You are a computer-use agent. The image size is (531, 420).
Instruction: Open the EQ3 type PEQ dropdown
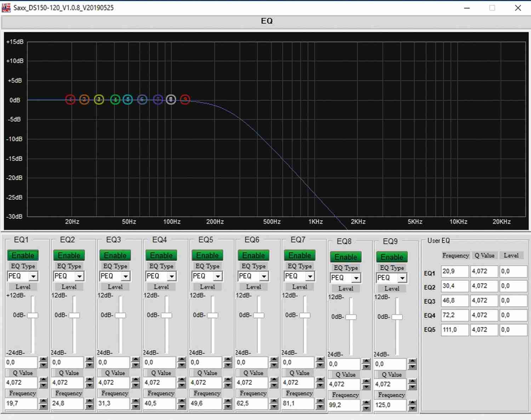[x=115, y=276]
